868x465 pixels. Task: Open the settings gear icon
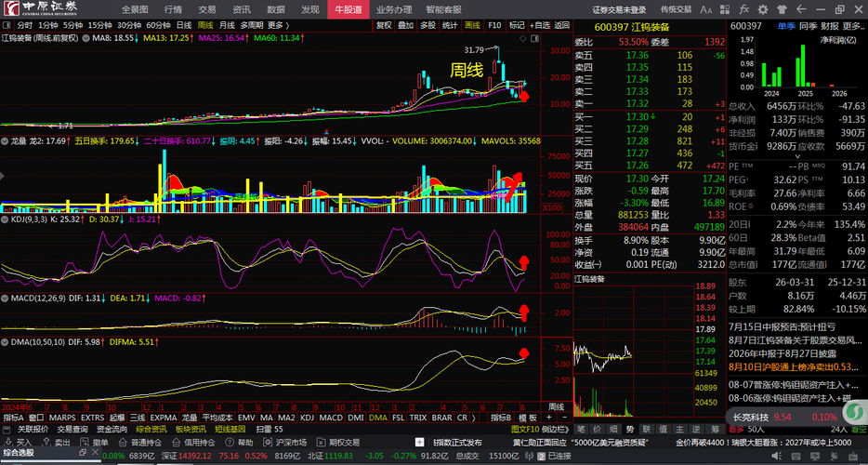click(763, 9)
